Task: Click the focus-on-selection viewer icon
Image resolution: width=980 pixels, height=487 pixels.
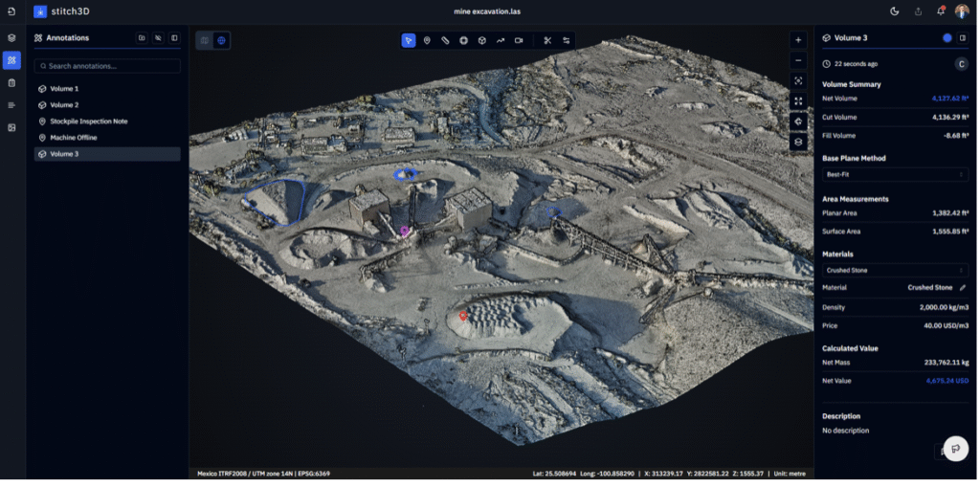Action: 798,80
